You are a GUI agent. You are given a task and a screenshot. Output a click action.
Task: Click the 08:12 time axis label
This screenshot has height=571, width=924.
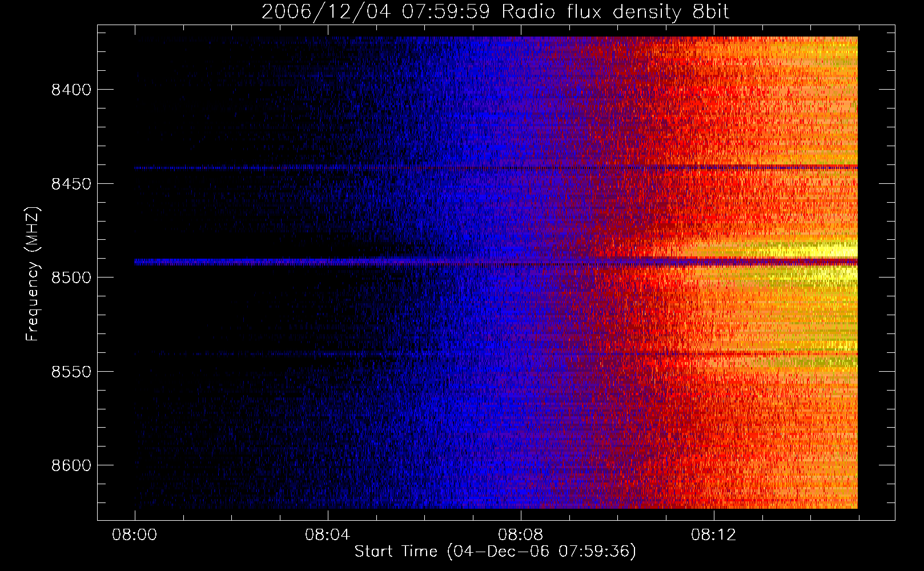pos(713,535)
